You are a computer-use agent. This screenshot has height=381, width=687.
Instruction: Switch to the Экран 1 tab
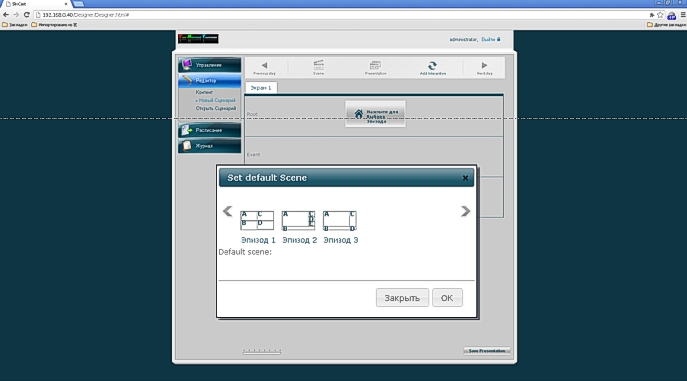[x=261, y=88]
